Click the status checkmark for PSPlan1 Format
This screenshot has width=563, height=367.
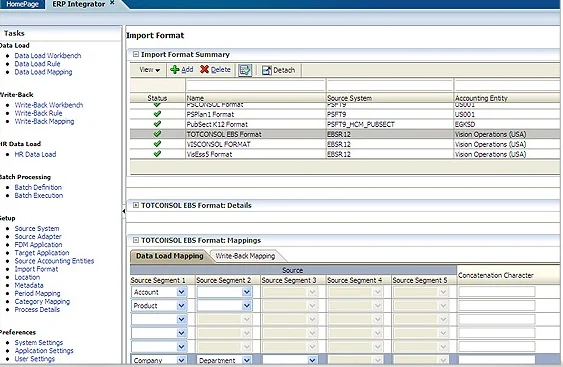157,114
